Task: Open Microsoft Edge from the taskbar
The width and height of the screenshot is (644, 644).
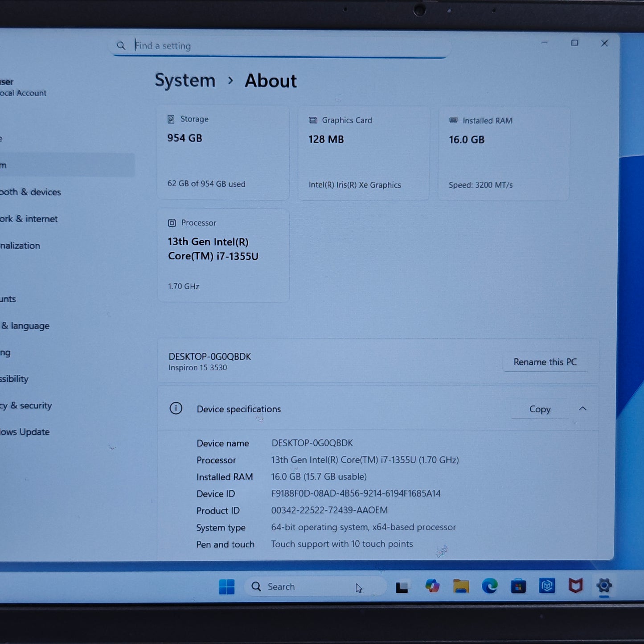Action: tap(489, 587)
